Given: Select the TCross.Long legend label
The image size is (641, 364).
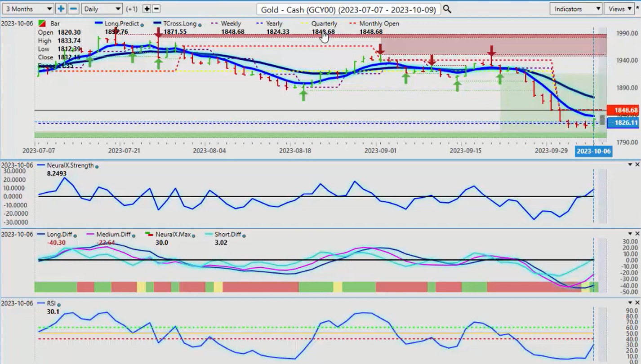Looking at the screenshot, I should click(180, 23).
